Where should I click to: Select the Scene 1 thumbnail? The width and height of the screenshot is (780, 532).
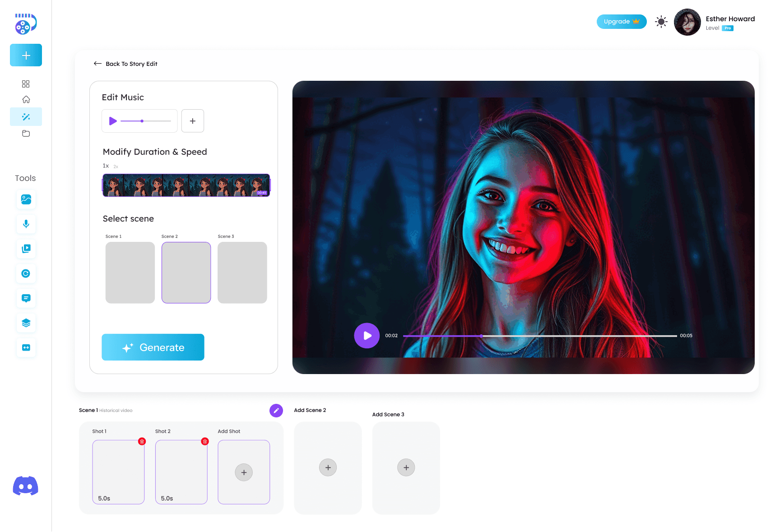[x=130, y=273]
